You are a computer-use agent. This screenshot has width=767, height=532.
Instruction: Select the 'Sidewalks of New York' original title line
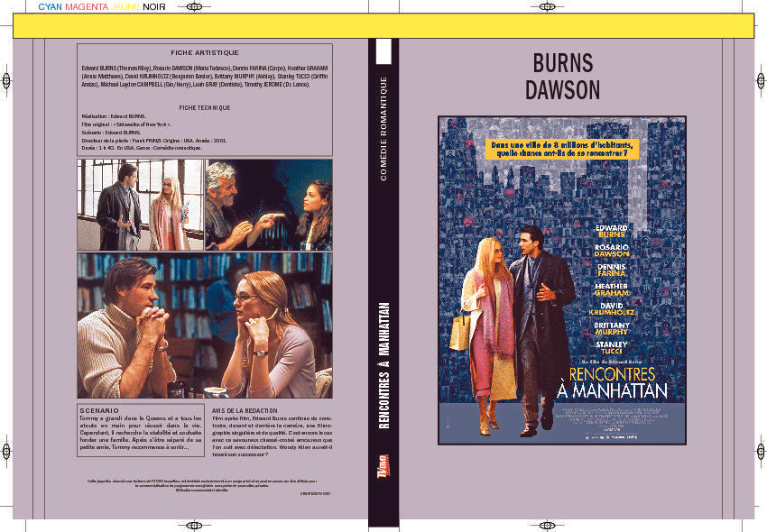[126, 124]
